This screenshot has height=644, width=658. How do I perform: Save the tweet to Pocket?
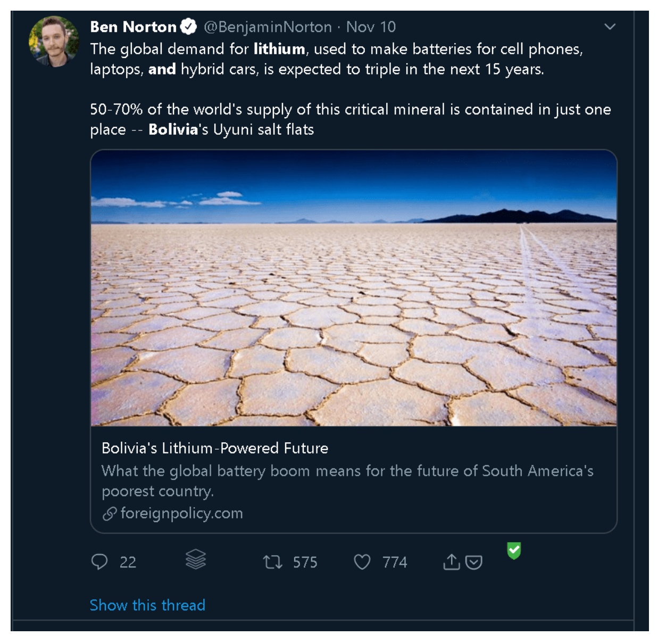pyautogui.click(x=474, y=563)
